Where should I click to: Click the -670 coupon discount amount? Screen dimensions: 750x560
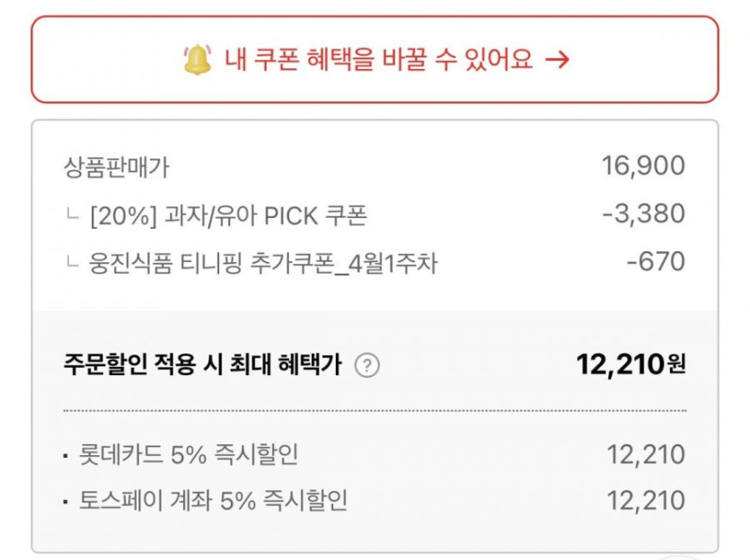(x=656, y=262)
